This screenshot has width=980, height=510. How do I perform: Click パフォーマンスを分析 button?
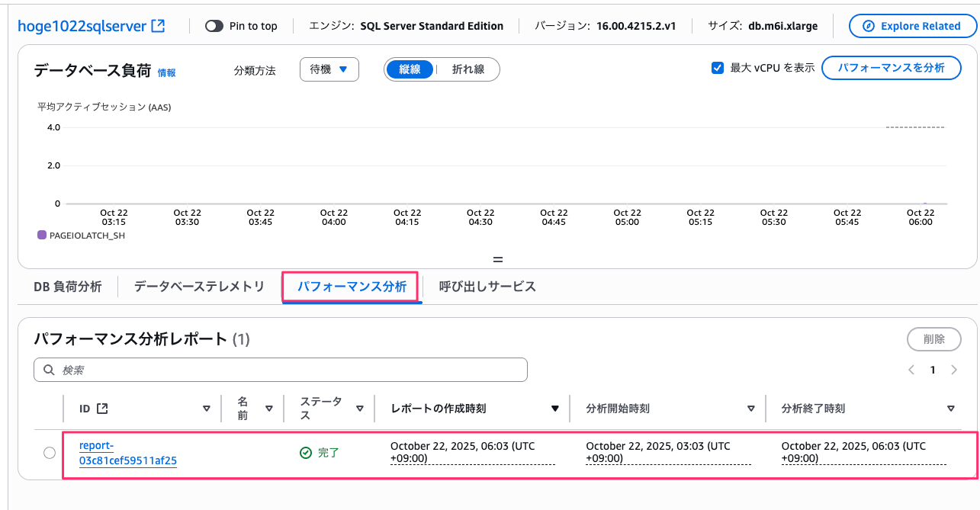click(890, 68)
